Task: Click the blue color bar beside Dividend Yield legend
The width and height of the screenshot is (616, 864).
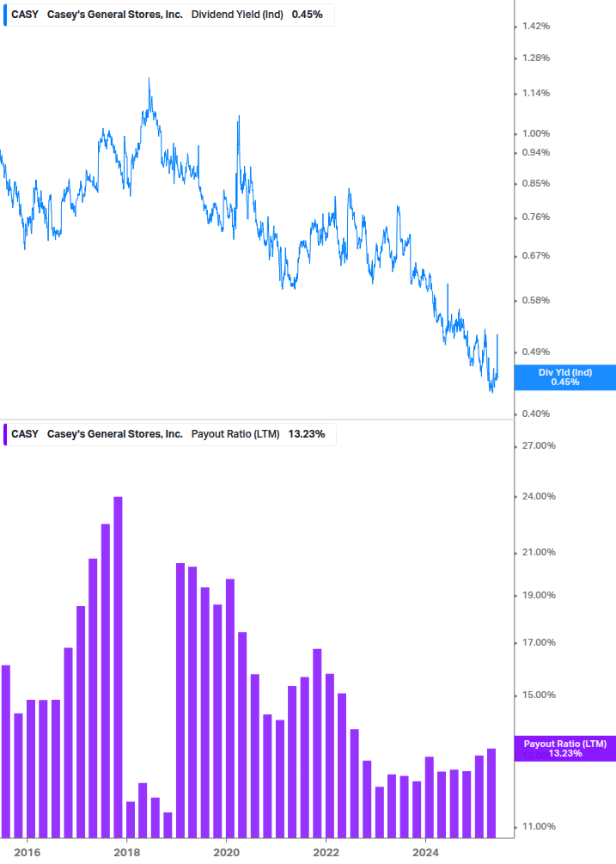Action: pos(5,15)
